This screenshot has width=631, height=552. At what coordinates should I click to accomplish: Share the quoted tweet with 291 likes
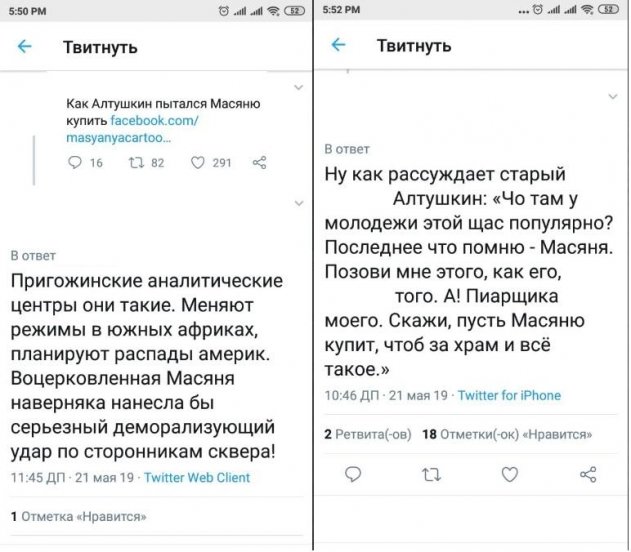[259, 162]
